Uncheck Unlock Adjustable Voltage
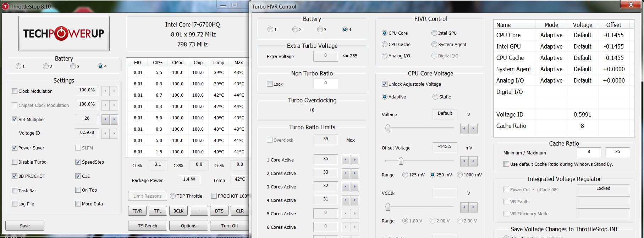The height and width of the screenshot is (238, 644). [384, 84]
